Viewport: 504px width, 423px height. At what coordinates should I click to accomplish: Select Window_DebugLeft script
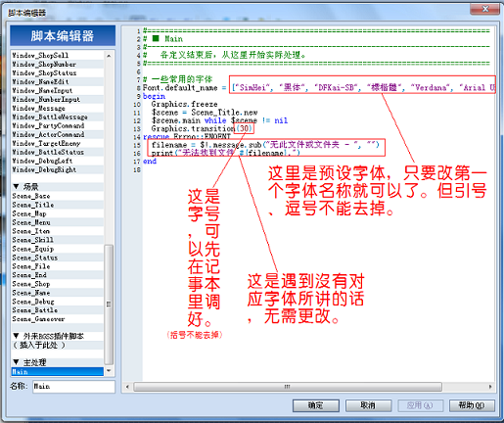point(58,161)
